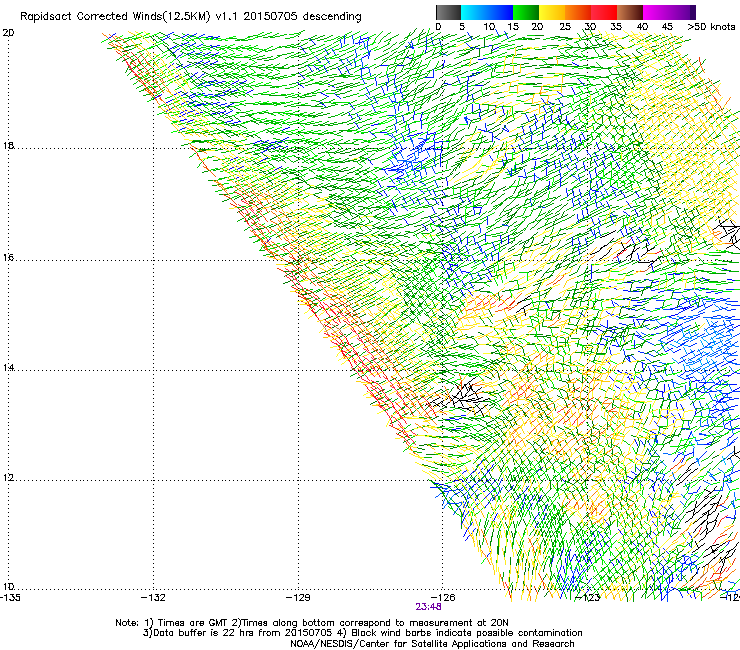Click the latitude label 12

(x=8, y=477)
